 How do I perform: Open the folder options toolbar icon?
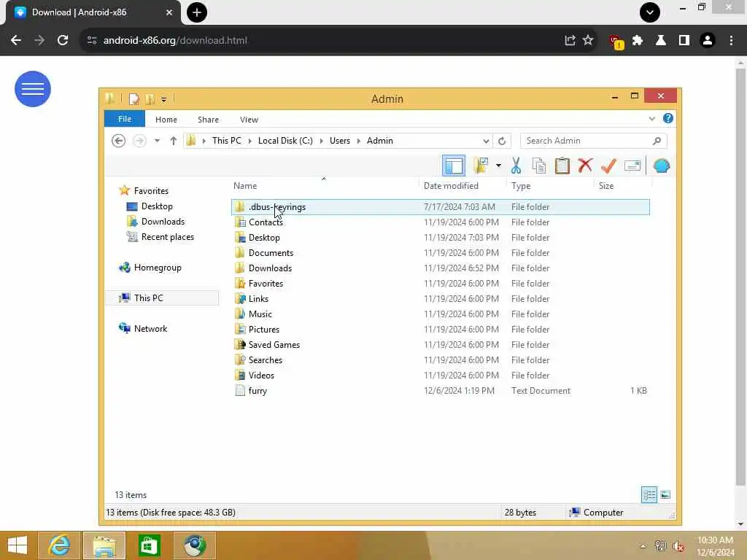point(481,166)
